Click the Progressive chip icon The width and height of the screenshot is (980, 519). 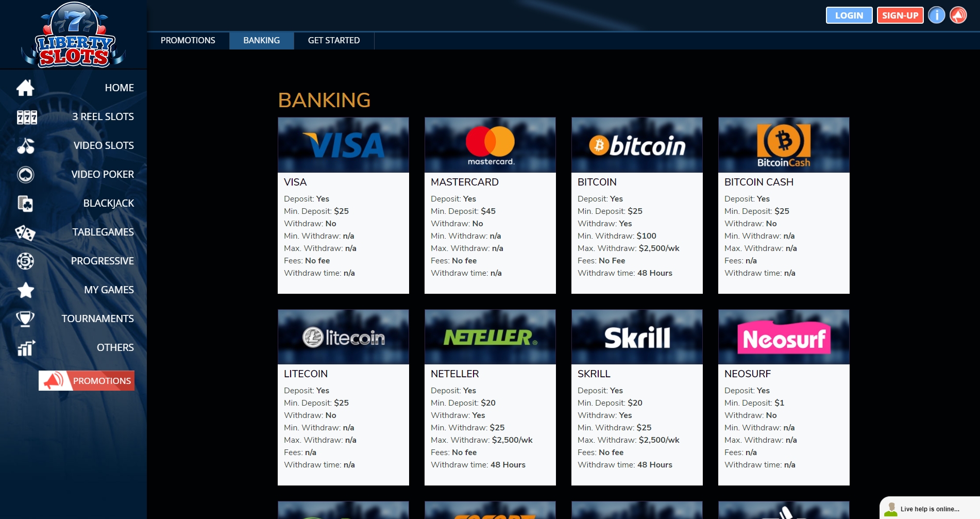[25, 261]
